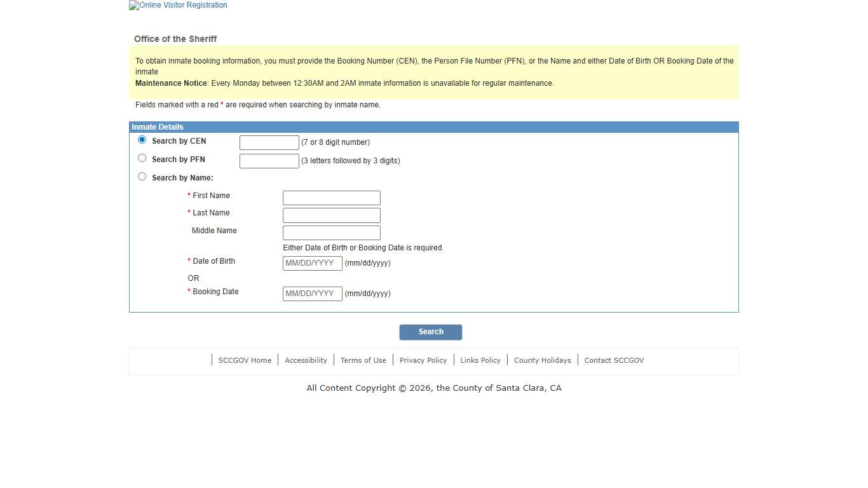
Task: Click the Online Visitor Registration image link
Action: point(179,5)
